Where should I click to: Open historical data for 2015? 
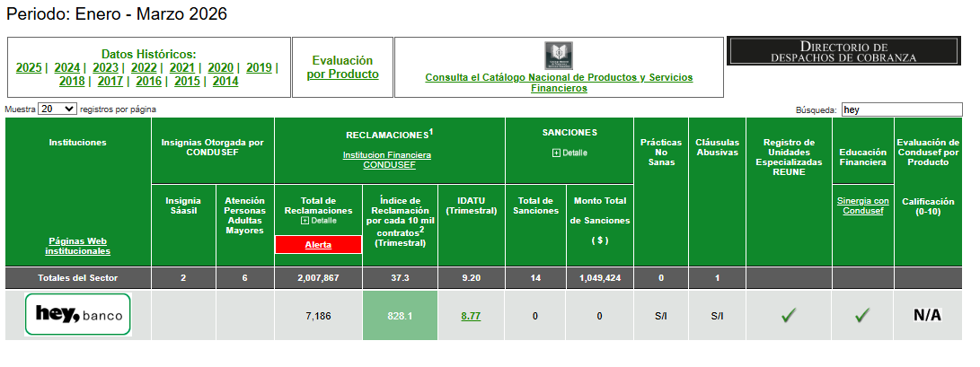pos(187,81)
